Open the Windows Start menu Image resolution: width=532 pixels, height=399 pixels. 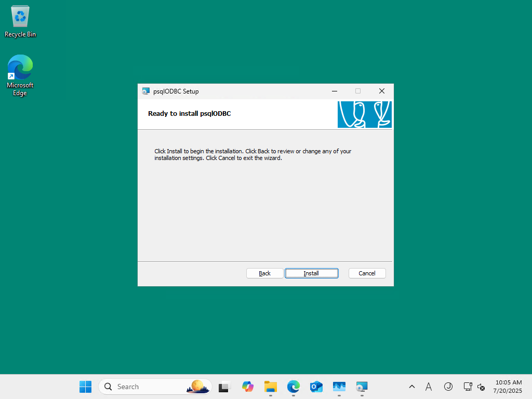tap(86, 387)
